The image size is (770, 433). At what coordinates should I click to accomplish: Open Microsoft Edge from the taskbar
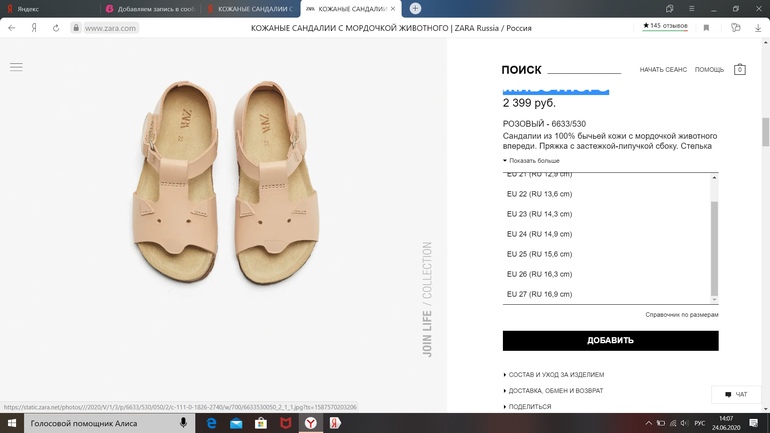pos(211,423)
